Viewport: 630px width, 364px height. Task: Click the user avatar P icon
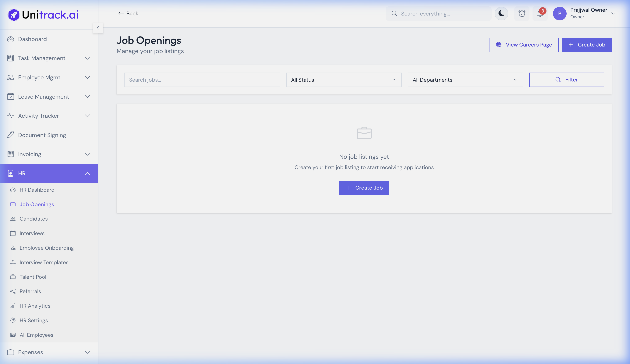(560, 13)
